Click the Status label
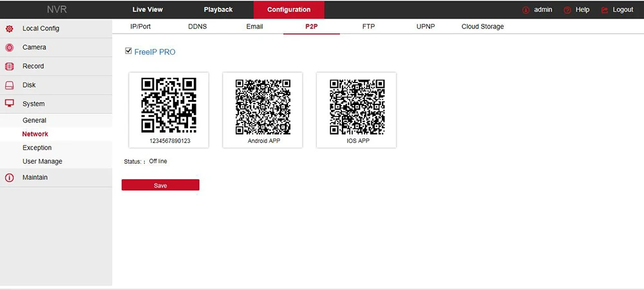This screenshot has height=290, width=644. coord(133,162)
